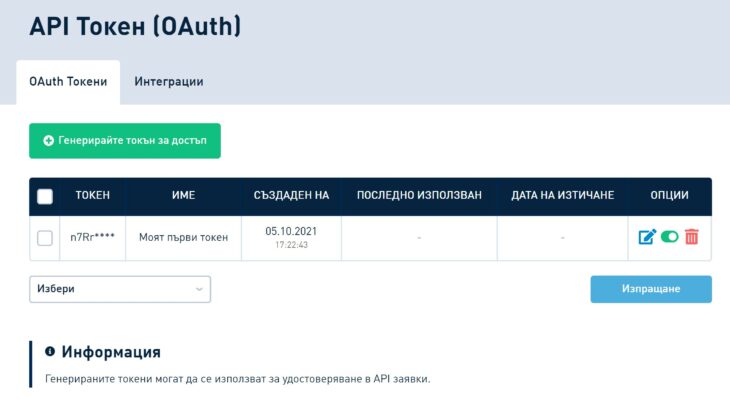Click plus icon on generate token button

coord(48,141)
